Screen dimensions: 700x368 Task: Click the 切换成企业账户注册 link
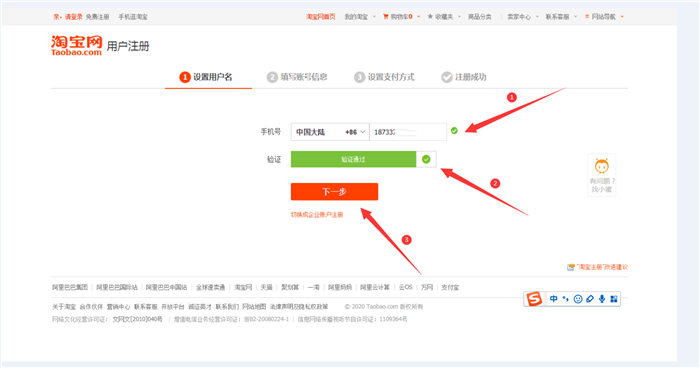[317, 215]
